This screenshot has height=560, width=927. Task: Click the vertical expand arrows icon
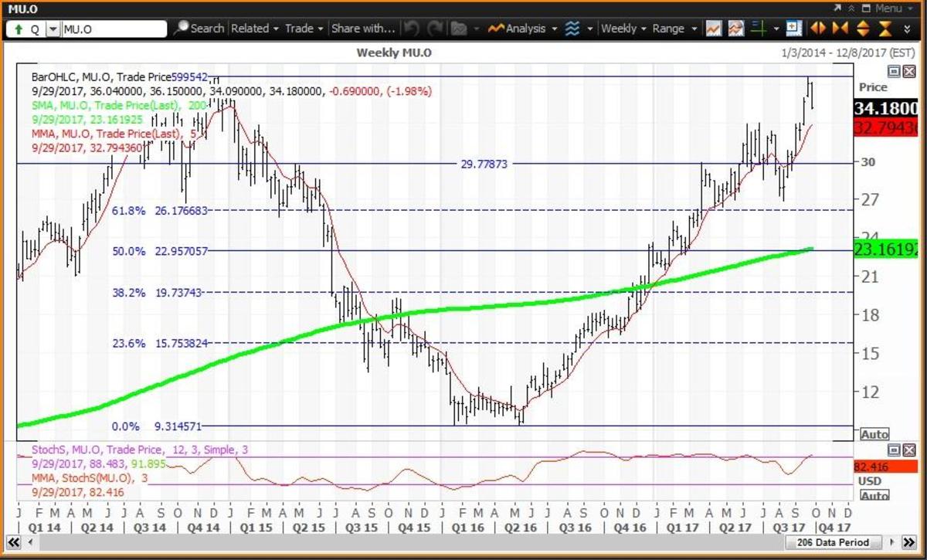[863, 29]
